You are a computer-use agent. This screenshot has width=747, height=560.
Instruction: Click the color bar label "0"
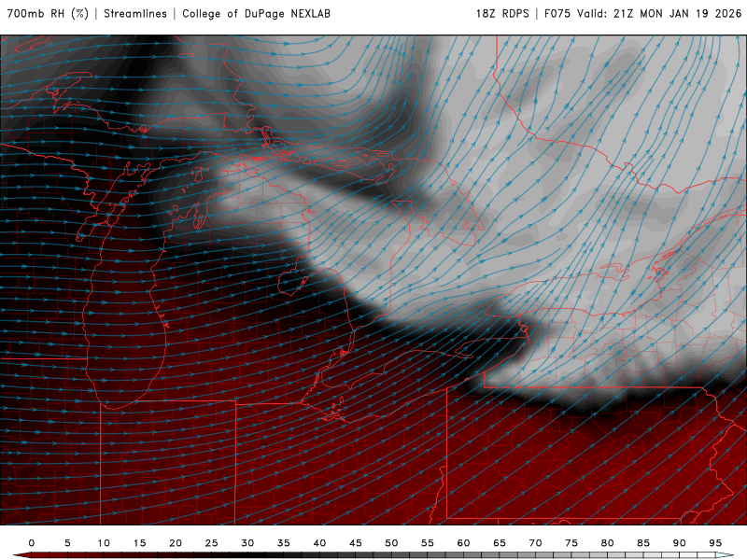tap(32, 543)
